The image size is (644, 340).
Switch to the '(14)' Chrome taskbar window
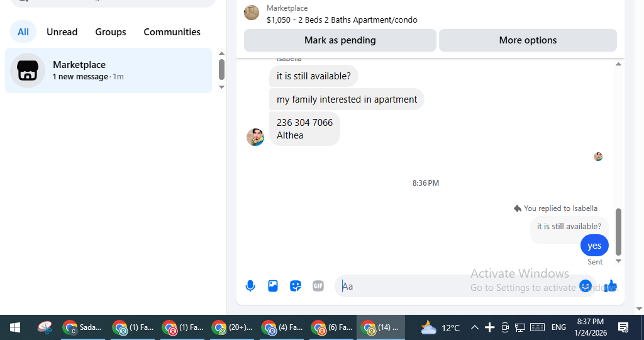380,327
